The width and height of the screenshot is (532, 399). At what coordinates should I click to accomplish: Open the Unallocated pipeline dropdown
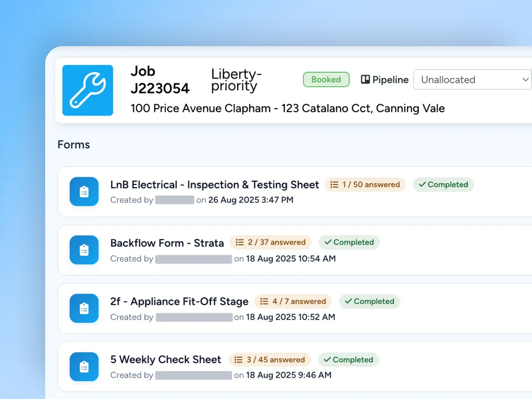click(473, 80)
